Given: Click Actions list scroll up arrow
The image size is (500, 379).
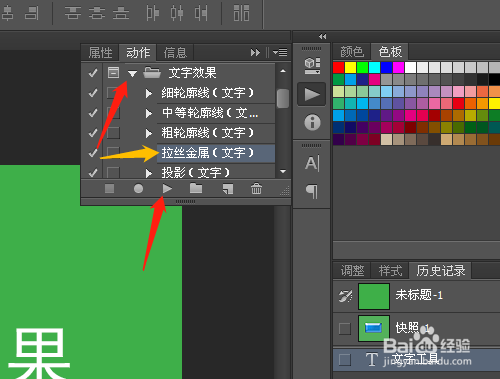Looking at the screenshot, I should tap(283, 71).
